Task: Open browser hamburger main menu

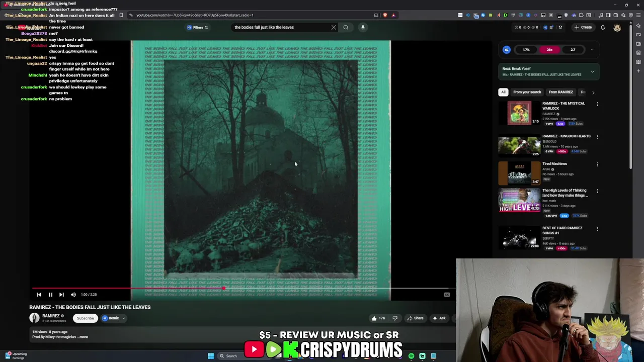Action: pos(638,15)
